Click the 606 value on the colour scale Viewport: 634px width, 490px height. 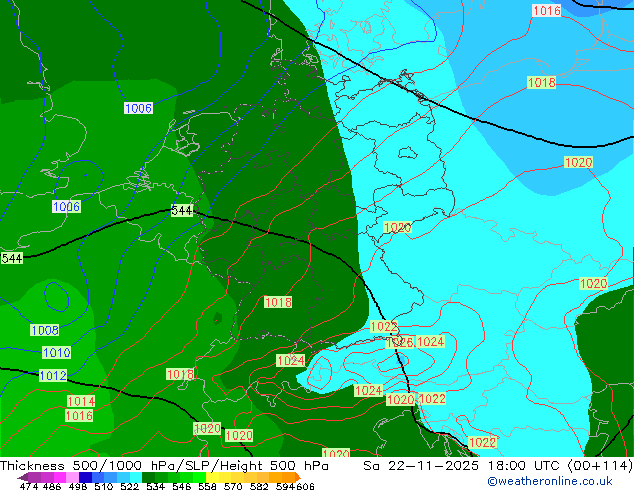(305, 486)
